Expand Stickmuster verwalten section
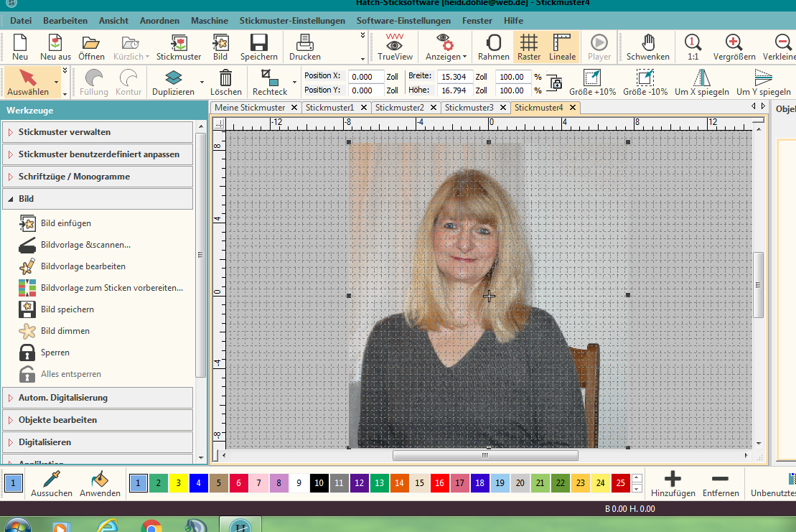The height and width of the screenshot is (532, 796). (x=98, y=132)
